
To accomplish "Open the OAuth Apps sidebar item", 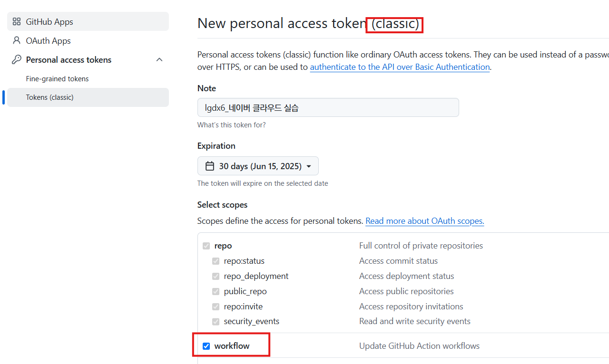I will 48,40.
